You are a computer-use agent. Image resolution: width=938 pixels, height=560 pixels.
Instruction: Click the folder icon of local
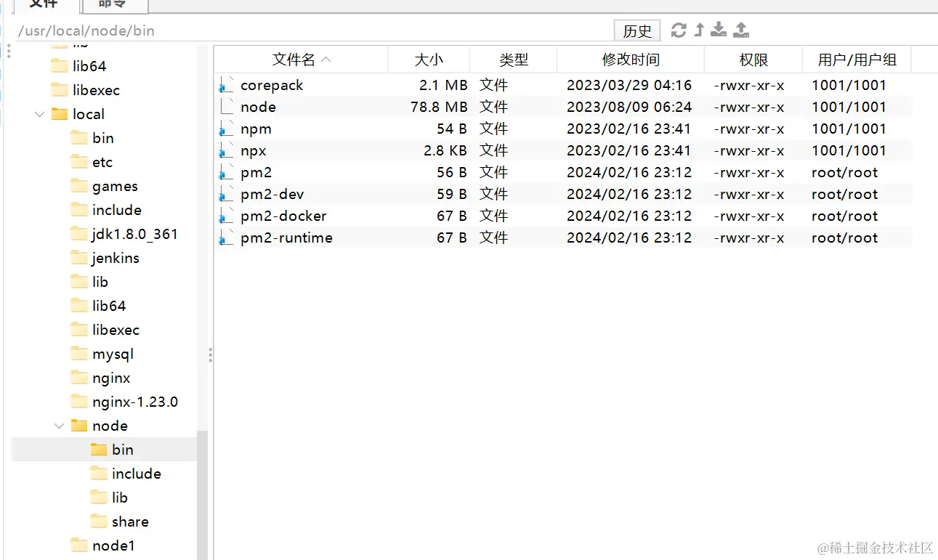coord(60,114)
